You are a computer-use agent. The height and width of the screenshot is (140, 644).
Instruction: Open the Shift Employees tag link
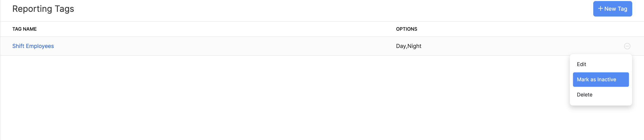click(33, 46)
